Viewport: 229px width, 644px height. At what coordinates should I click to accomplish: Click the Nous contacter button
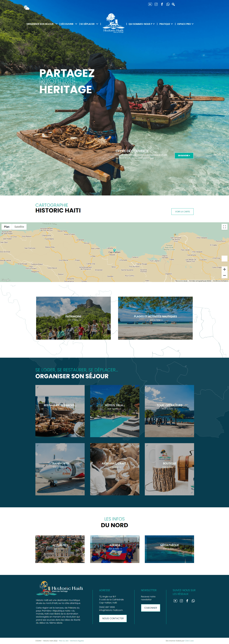[x=113, y=618]
